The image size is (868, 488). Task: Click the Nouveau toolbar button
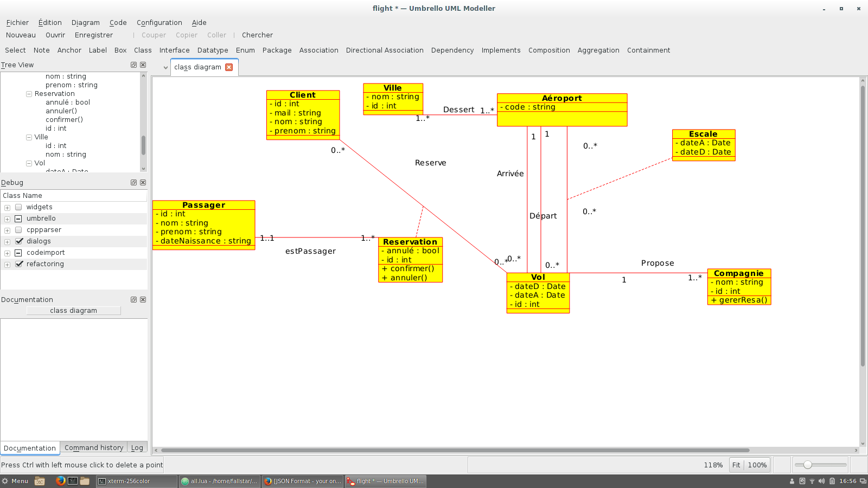coord(21,35)
